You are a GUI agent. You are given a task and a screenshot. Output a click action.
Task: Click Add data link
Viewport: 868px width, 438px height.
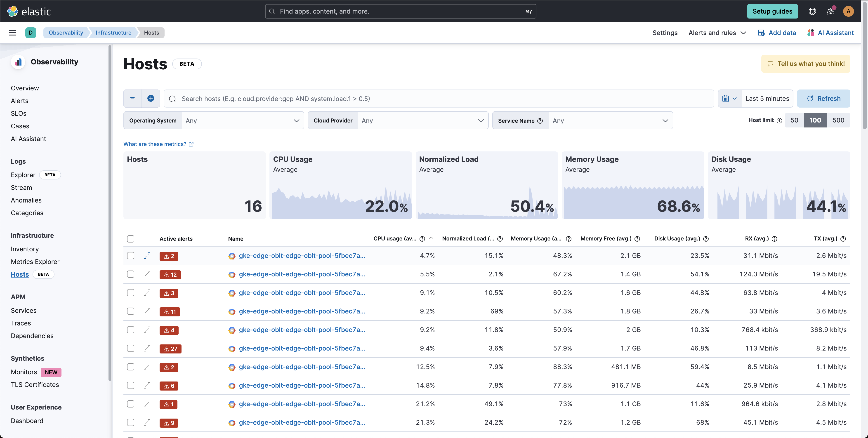(x=777, y=33)
